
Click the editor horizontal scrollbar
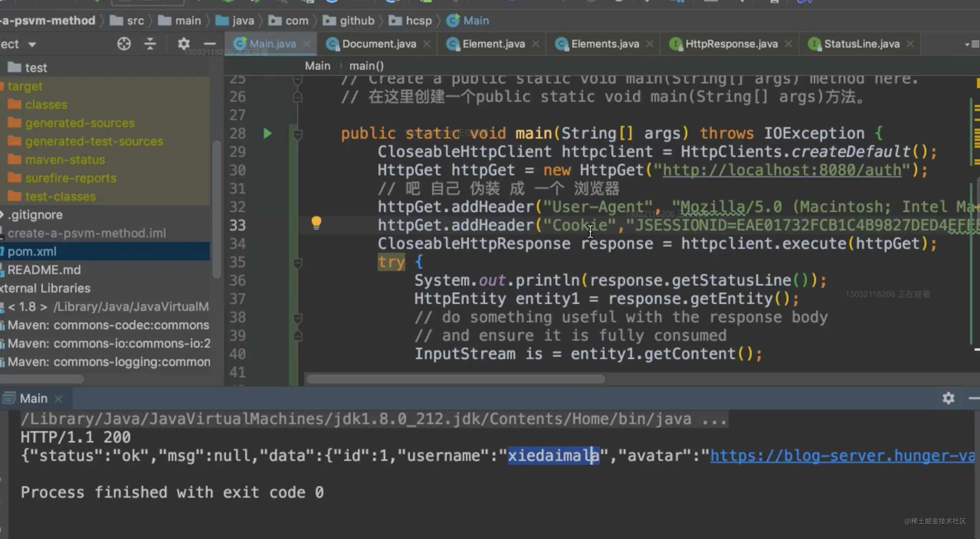pos(456,379)
